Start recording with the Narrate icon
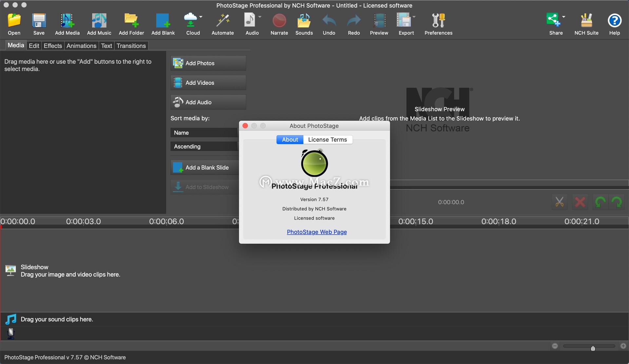629x364 pixels. tap(279, 21)
